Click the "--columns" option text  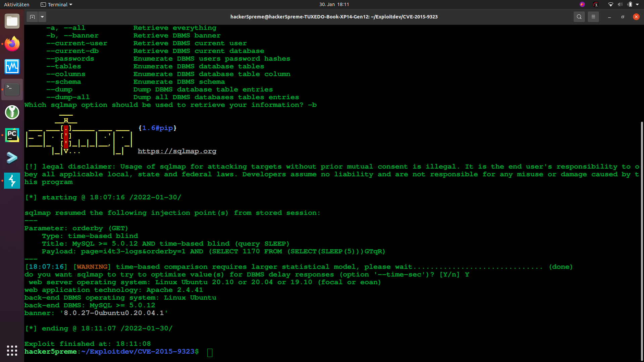tap(66, 74)
